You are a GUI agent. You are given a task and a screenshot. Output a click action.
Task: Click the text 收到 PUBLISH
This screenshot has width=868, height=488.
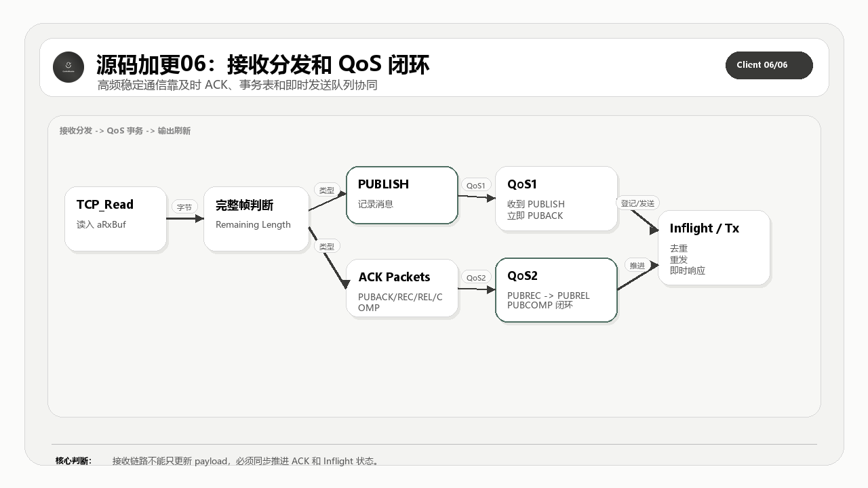click(x=536, y=204)
